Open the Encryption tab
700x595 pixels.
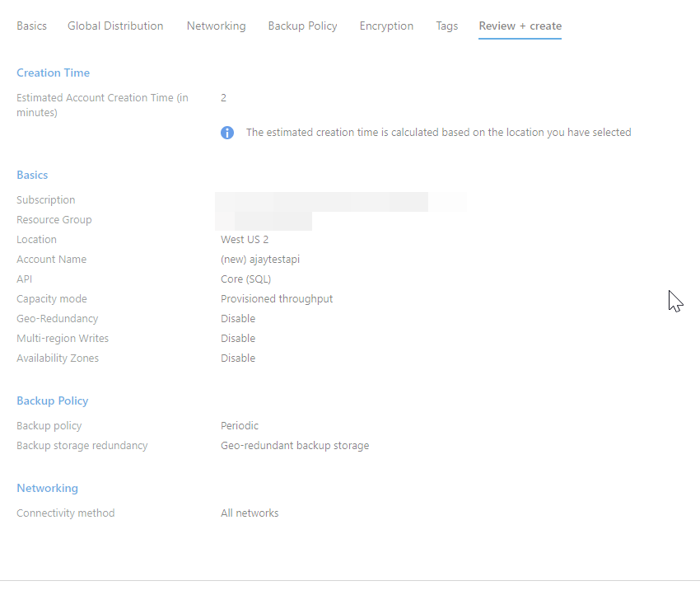pos(386,26)
